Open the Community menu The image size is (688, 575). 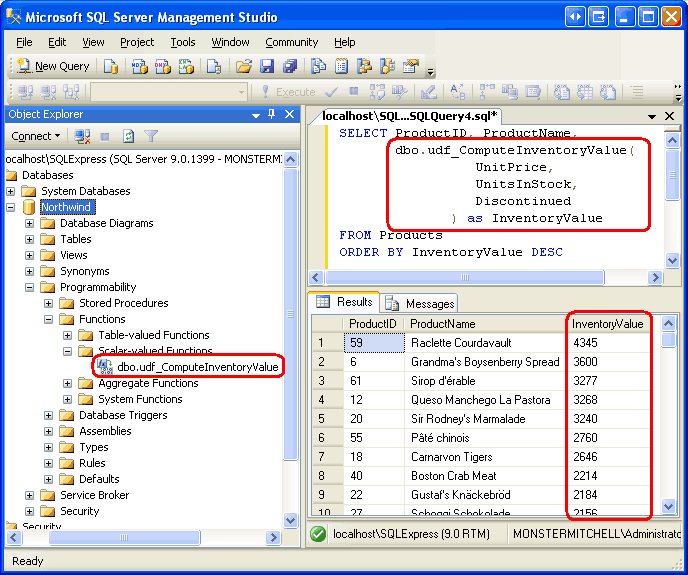291,42
